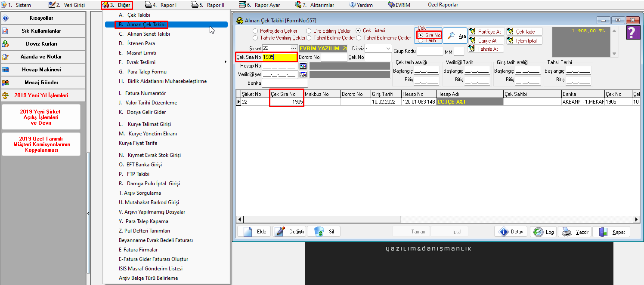Click ellipsis button next to Şirket field

coord(294,49)
